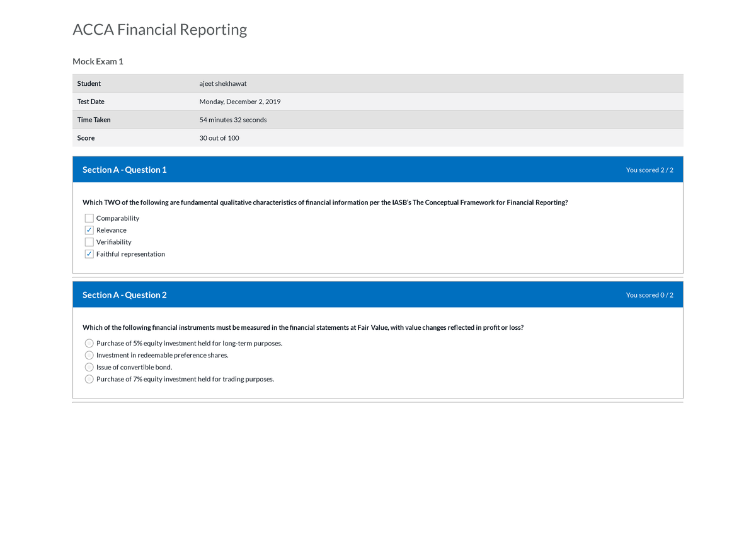Check the Verifiability checkbox
The width and height of the screenshot is (756, 536).
[x=89, y=242]
